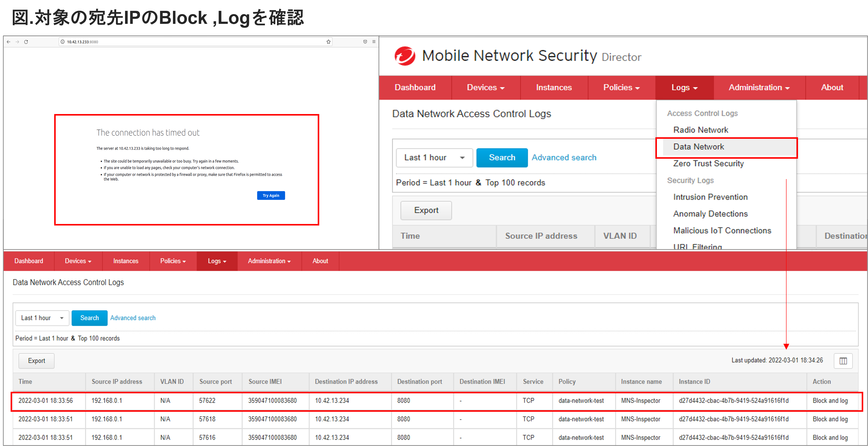
Task: Open the column chooser icon beside Last updated
Action: click(843, 361)
